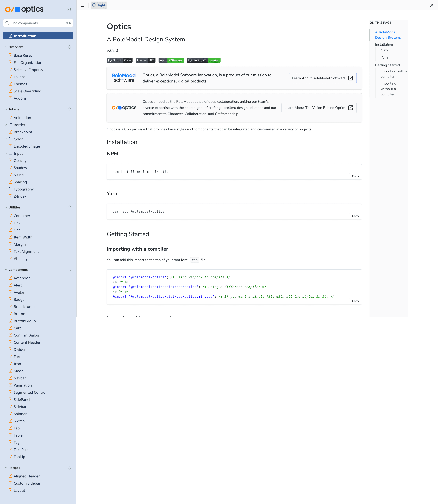
Task: Open the Base Reset doc
Action: pyautogui.click(x=23, y=56)
